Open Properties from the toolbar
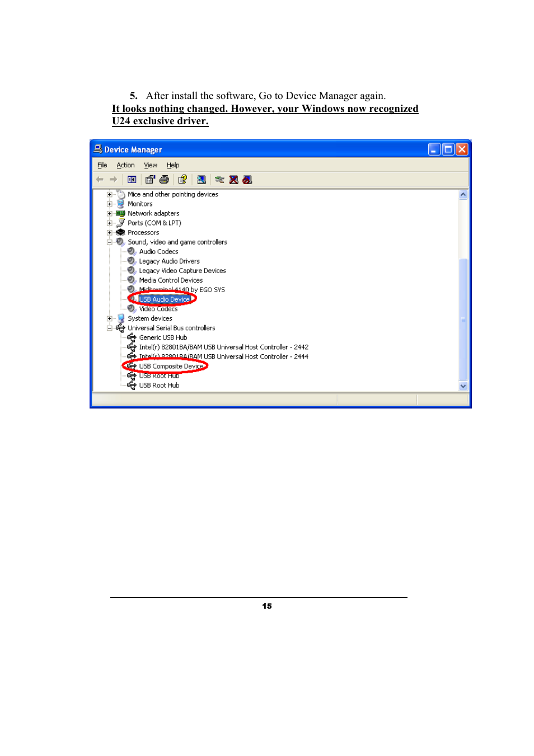The width and height of the screenshot is (534, 756). click(149, 180)
